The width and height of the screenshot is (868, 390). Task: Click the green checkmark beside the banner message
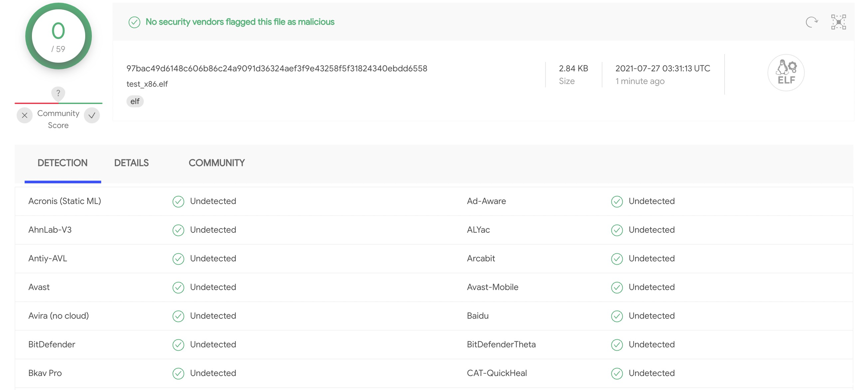pyautogui.click(x=134, y=22)
